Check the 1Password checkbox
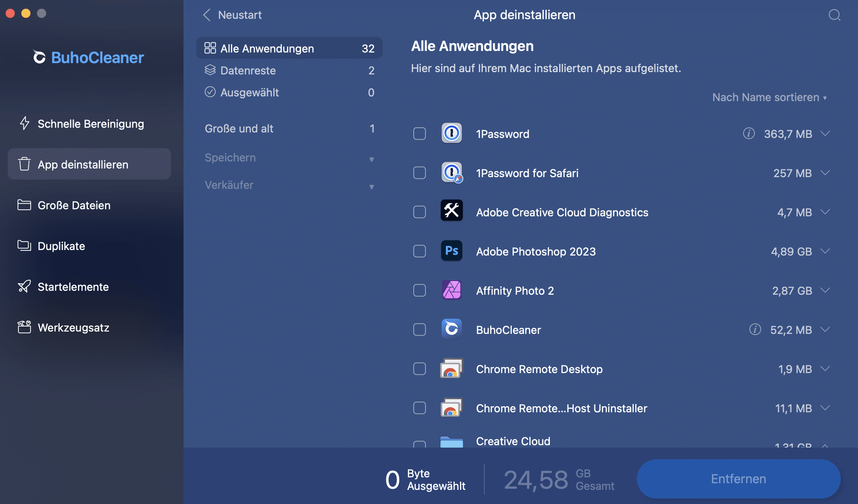The height and width of the screenshot is (504, 858). 420,134
